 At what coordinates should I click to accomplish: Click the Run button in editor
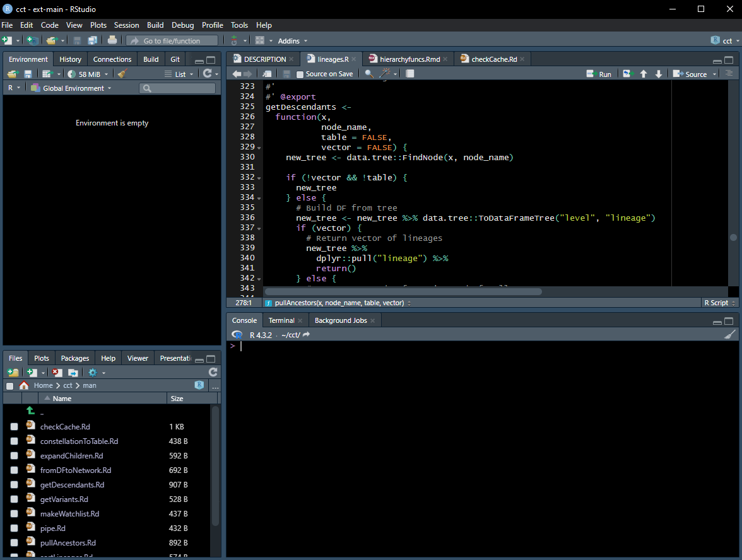pyautogui.click(x=599, y=74)
